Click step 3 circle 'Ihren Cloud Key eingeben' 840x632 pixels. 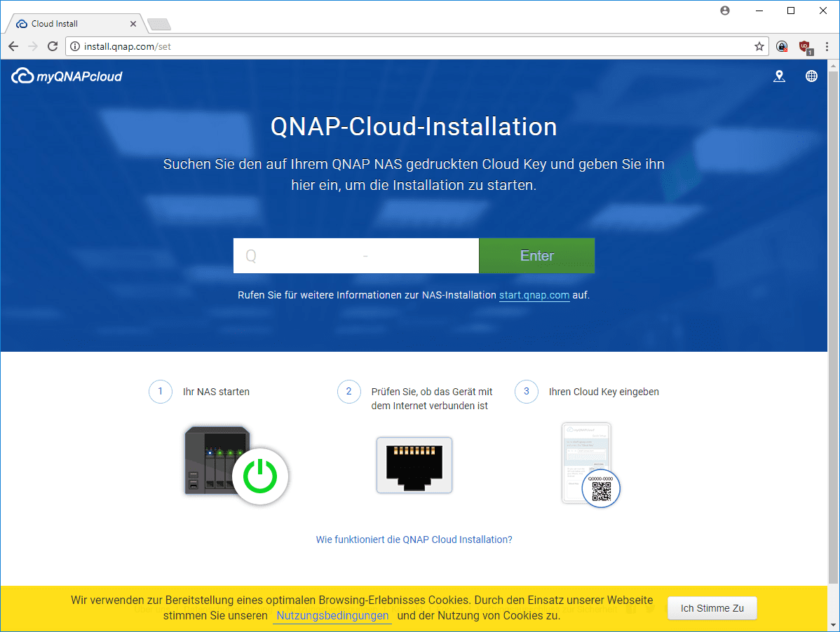(x=527, y=392)
